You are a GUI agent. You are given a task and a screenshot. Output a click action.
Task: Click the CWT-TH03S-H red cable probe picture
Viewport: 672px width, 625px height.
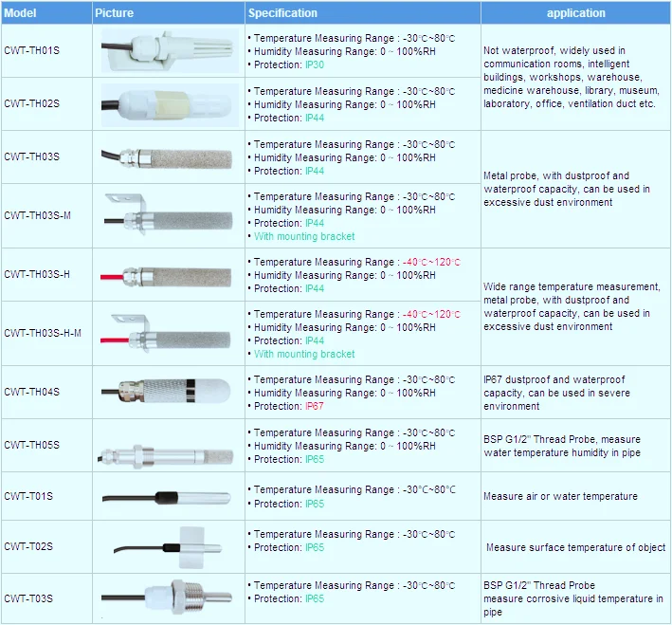[166, 277]
